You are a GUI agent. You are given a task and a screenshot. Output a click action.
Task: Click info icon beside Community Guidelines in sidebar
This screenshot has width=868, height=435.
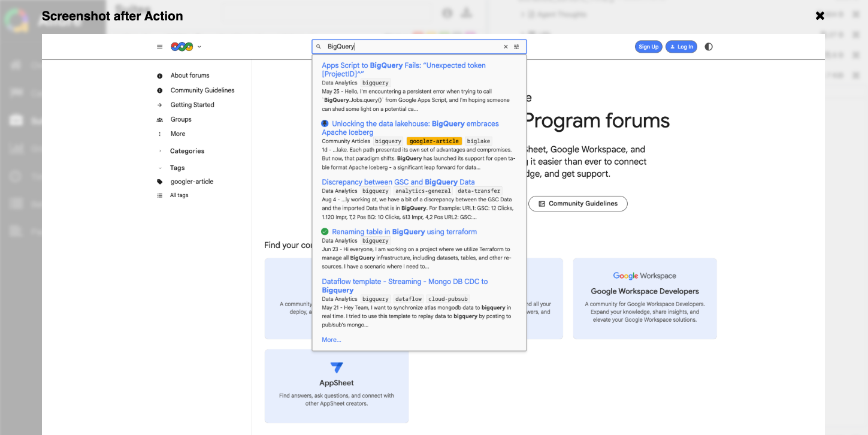pos(159,90)
